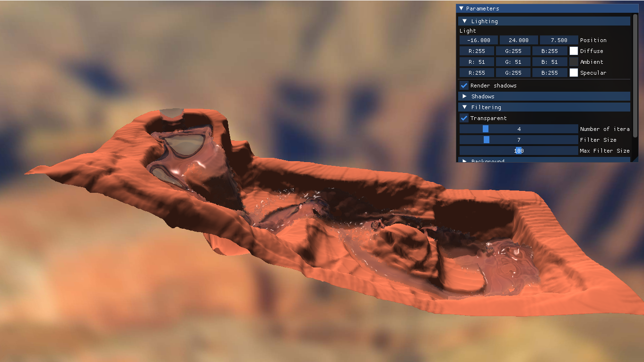644x362 pixels.
Task: Select the Ambient R: 51 field
Action: (x=477, y=62)
